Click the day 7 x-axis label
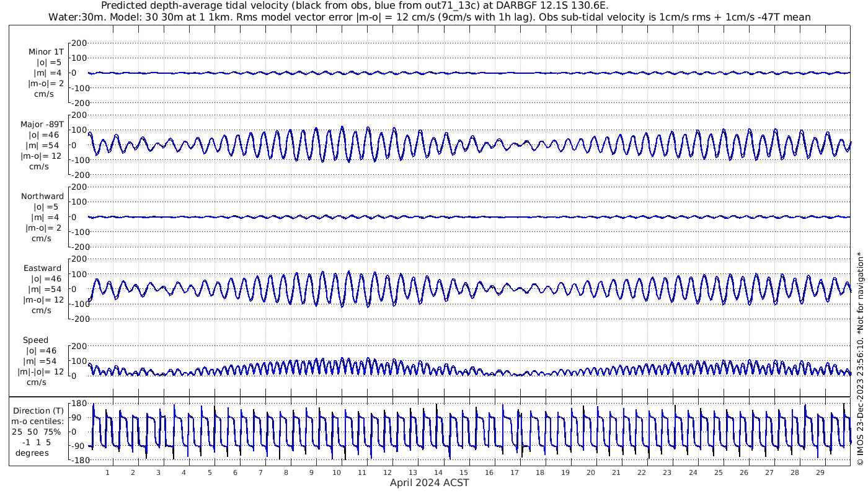This screenshot has height=496, width=868. (260, 472)
